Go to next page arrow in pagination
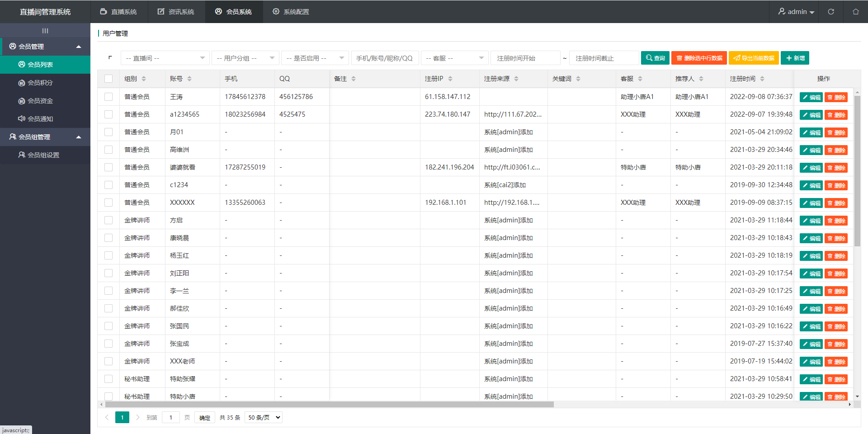868x434 pixels. pyautogui.click(x=137, y=417)
